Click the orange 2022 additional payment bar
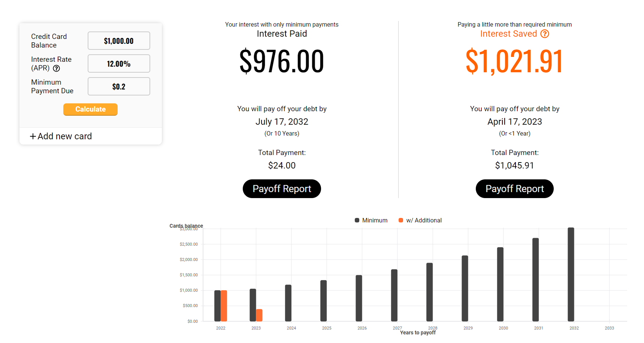Viewport: 644px width, 343px height. (x=224, y=306)
